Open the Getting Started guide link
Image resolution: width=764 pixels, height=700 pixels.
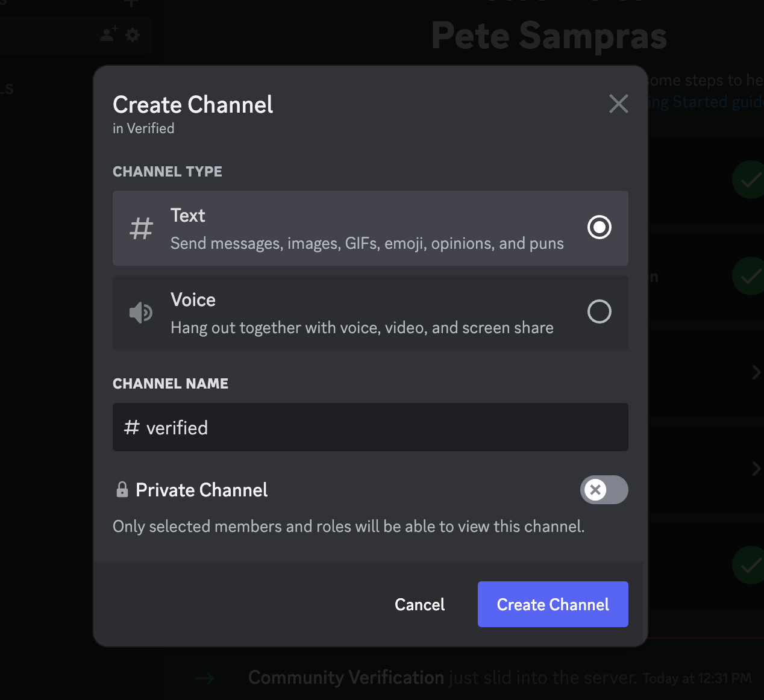point(705,102)
